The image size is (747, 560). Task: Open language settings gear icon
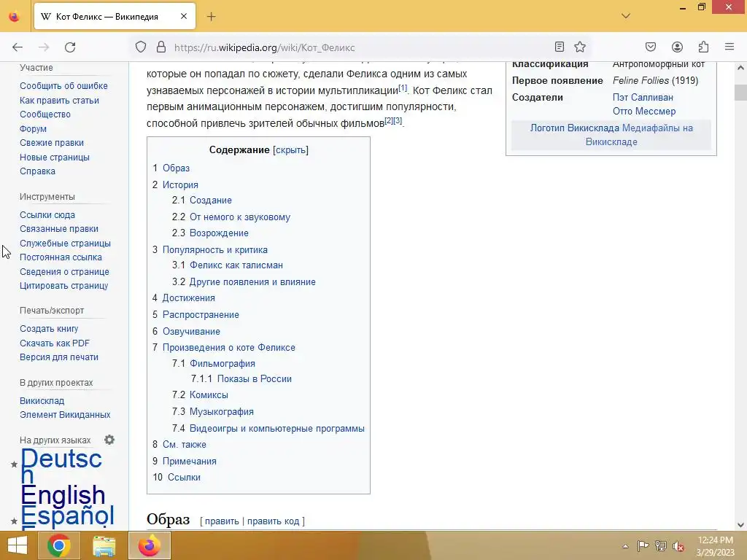(x=109, y=440)
